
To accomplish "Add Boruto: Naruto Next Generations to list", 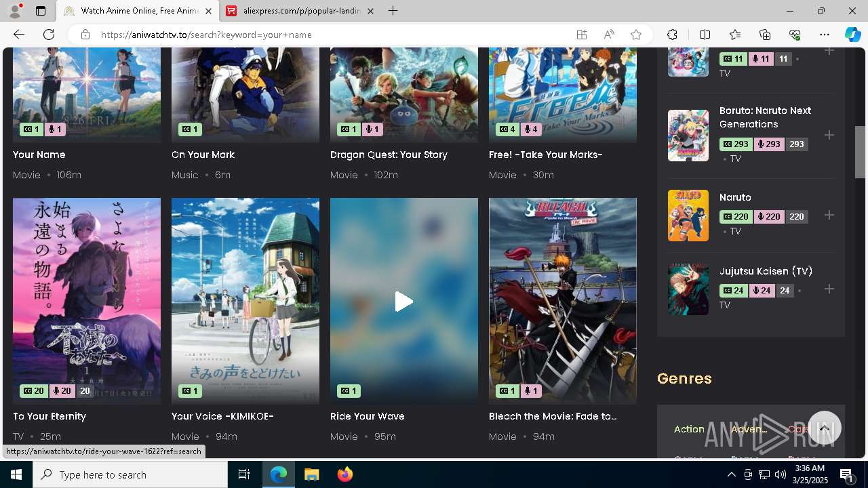I will click(x=829, y=135).
